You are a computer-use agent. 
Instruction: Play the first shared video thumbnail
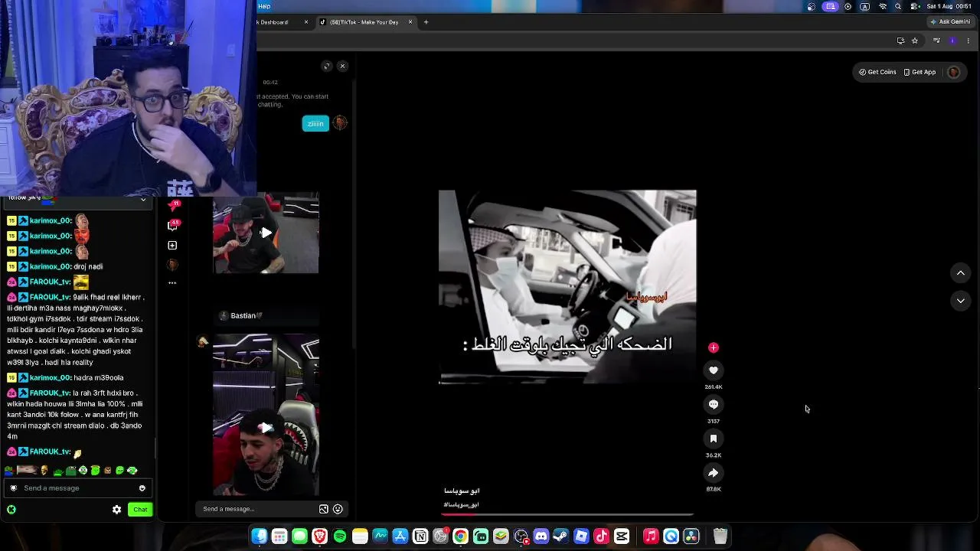(x=266, y=233)
